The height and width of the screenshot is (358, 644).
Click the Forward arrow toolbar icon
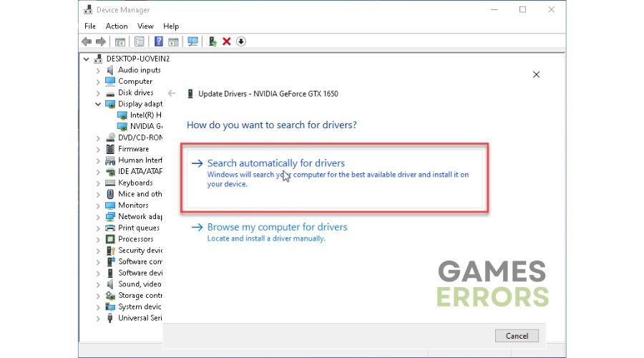point(101,42)
